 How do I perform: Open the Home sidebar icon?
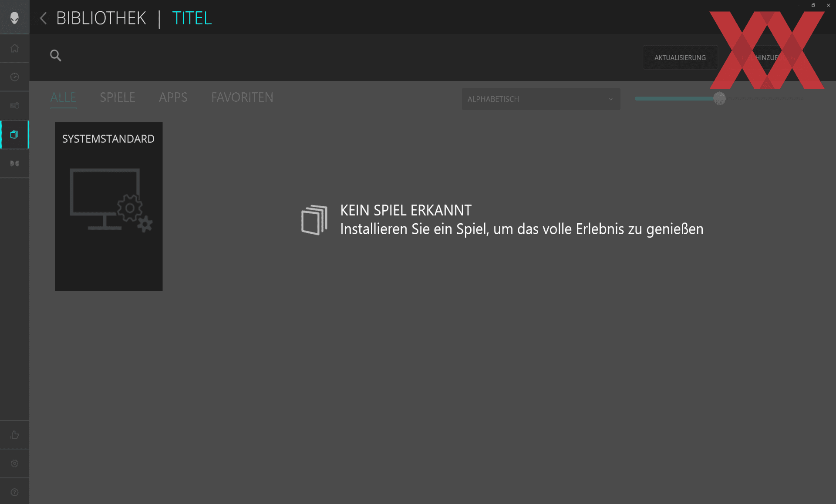pyautogui.click(x=14, y=48)
